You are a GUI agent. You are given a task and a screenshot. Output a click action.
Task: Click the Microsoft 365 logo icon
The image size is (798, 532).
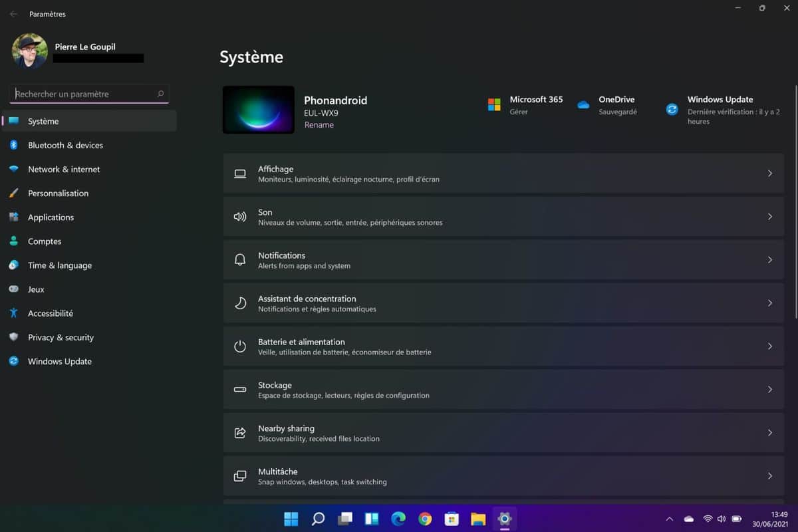click(494, 105)
